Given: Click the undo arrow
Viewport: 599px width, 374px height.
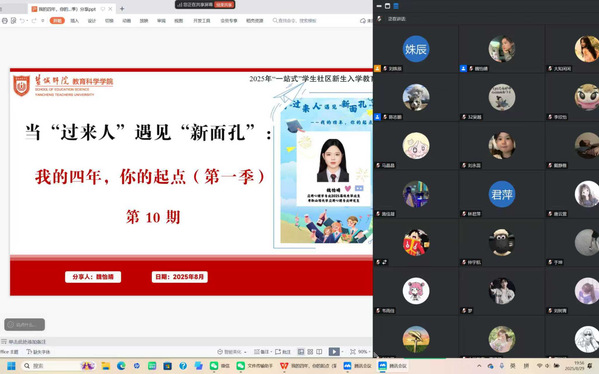Looking at the screenshot, I should [x=22, y=21].
